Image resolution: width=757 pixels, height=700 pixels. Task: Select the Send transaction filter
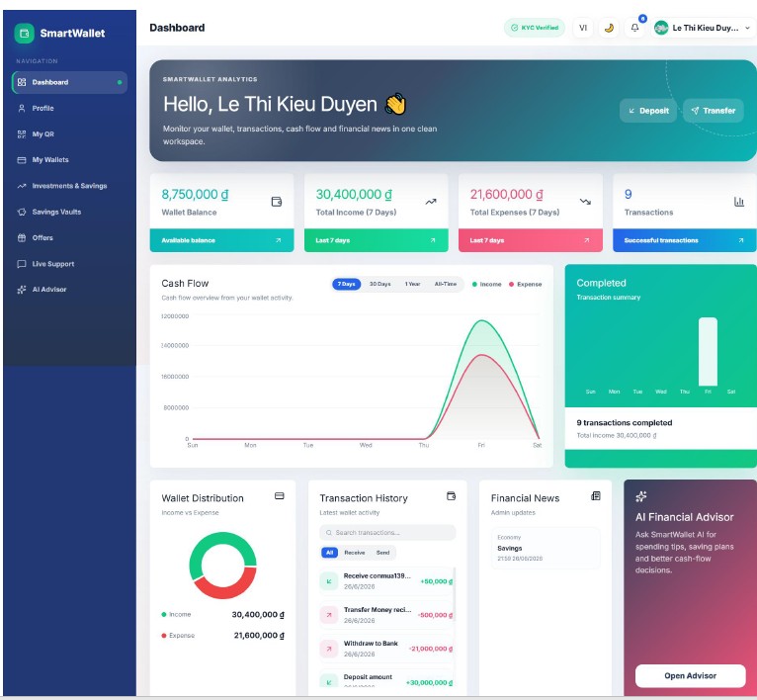point(382,552)
